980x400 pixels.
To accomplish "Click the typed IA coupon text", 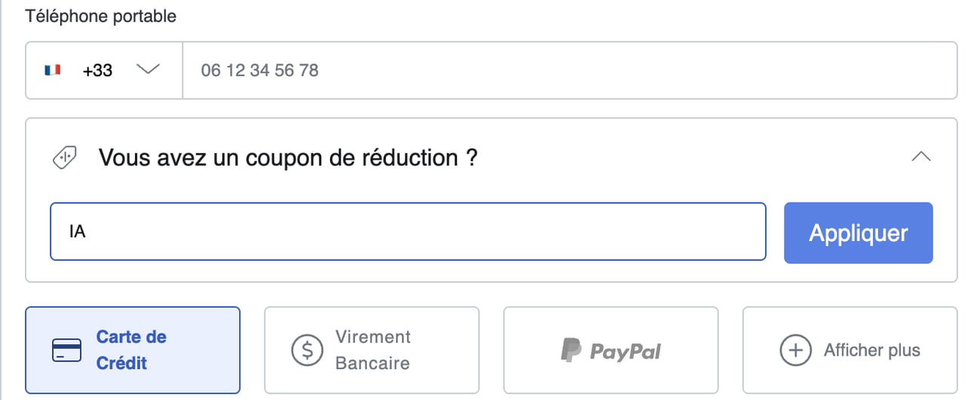I will [77, 232].
